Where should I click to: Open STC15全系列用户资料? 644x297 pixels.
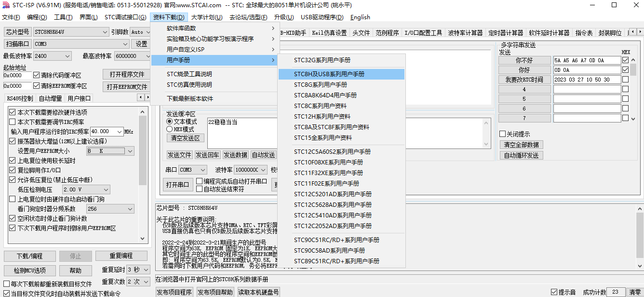(341, 138)
